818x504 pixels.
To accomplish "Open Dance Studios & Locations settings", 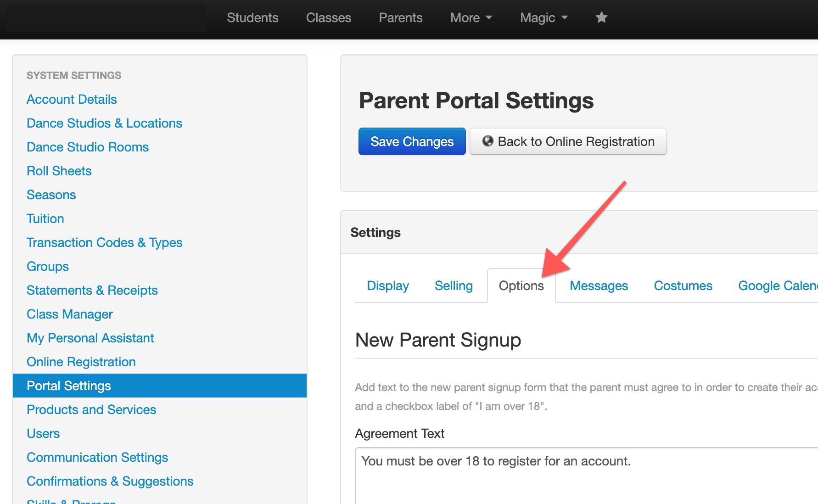I will pyautogui.click(x=104, y=123).
